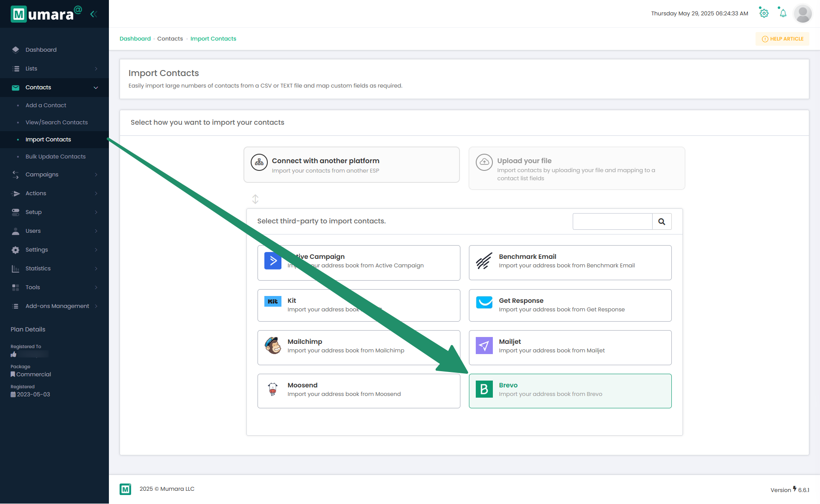The image size is (820, 504).
Task: Click the Moosend cow logo
Action: point(273,389)
